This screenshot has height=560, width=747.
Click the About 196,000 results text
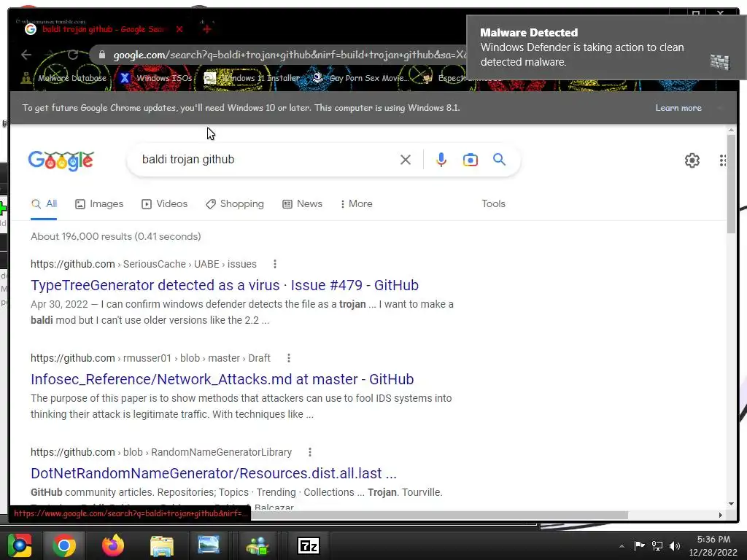coord(116,237)
